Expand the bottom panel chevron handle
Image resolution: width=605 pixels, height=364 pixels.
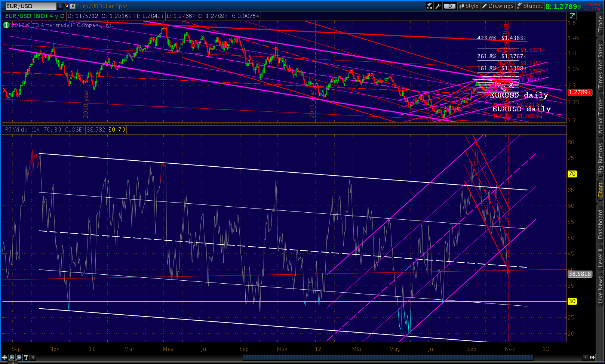(x=13, y=362)
